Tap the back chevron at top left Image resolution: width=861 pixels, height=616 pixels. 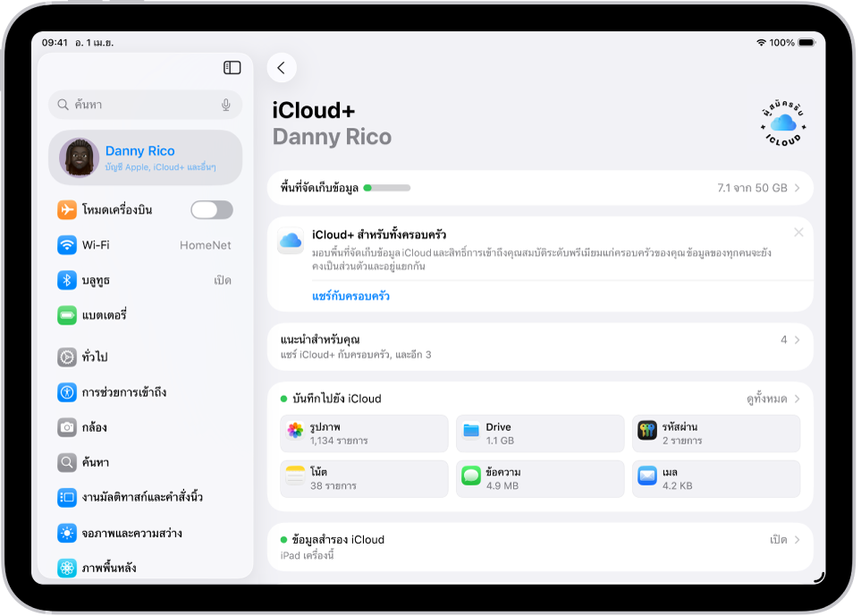(282, 67)
